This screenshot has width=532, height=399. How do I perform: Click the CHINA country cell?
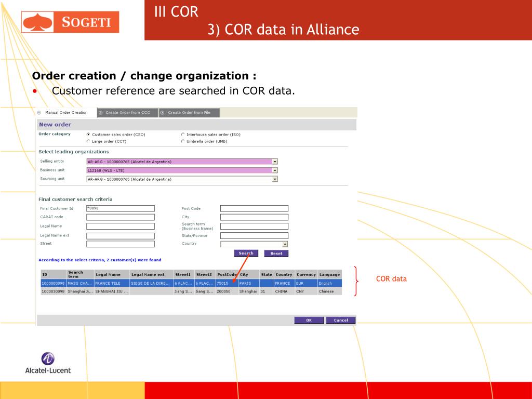(x=284, y=291)
